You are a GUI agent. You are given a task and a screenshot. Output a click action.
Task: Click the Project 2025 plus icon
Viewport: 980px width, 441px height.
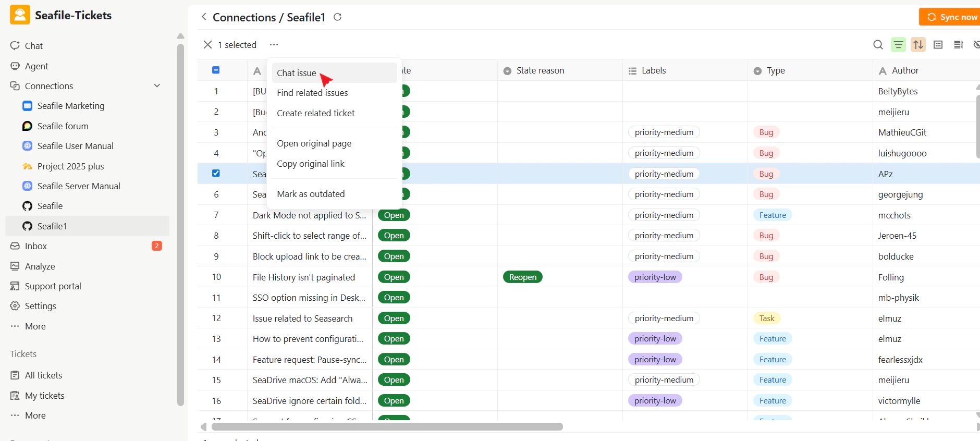[x=28, y=166]
